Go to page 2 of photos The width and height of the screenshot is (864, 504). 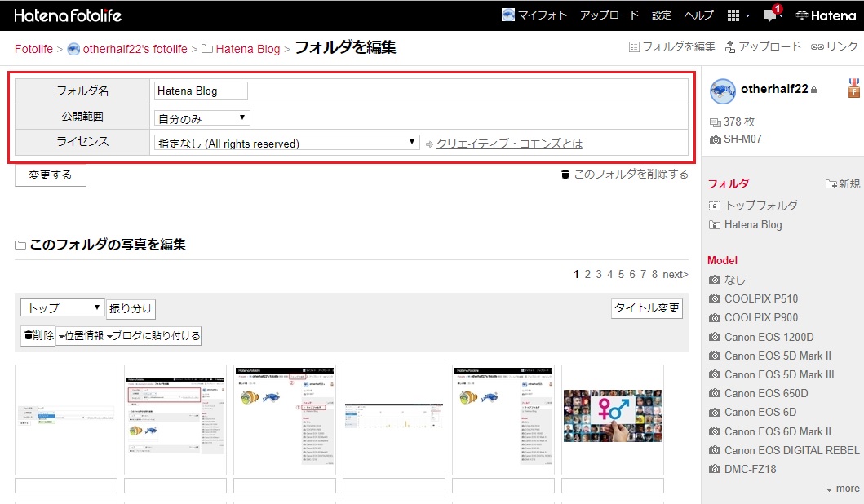[588, 274]
